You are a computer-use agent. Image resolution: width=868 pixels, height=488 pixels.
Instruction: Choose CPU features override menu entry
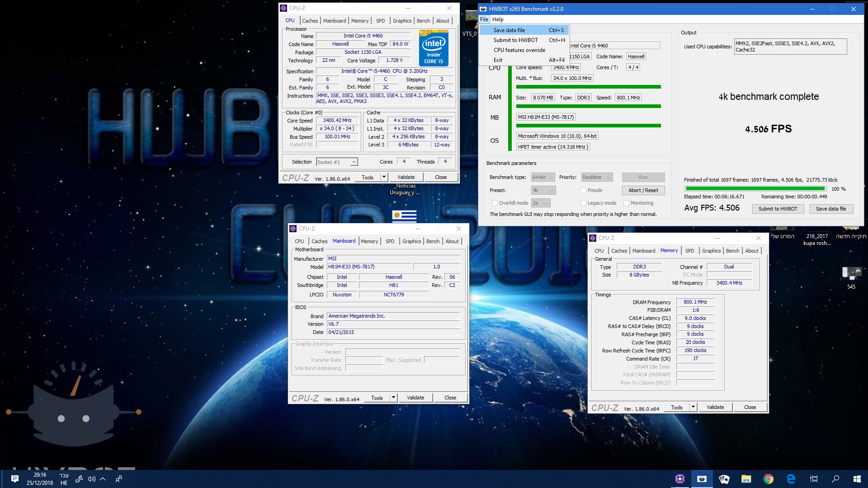[x=524, y=50]
